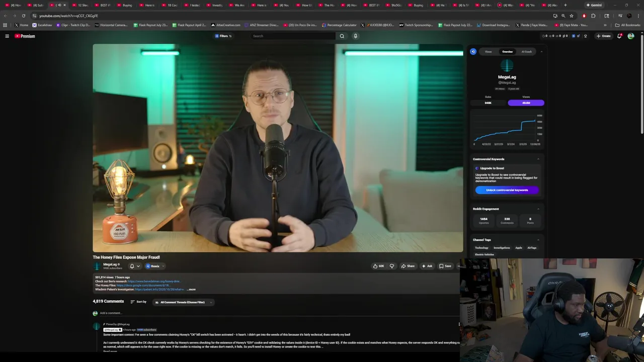This screenshot has width=644, height=362.
Task: Collapse the Channel Tags section
Action: pos(538,240)
